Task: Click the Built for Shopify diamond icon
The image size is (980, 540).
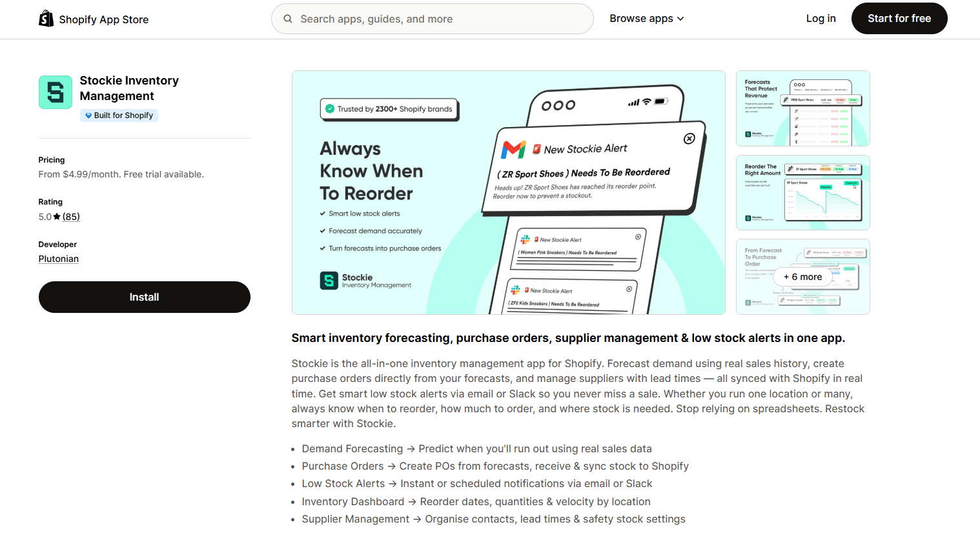Action: 88,115
